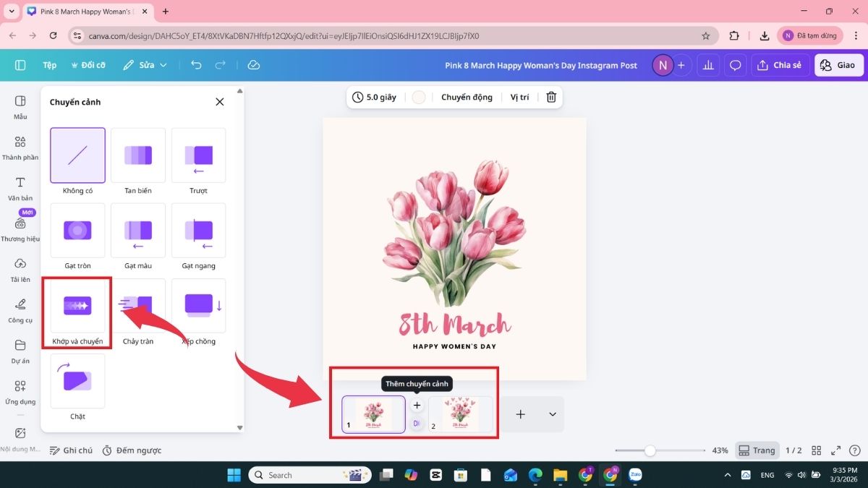Click the 43% zoom value

[720, 450]
